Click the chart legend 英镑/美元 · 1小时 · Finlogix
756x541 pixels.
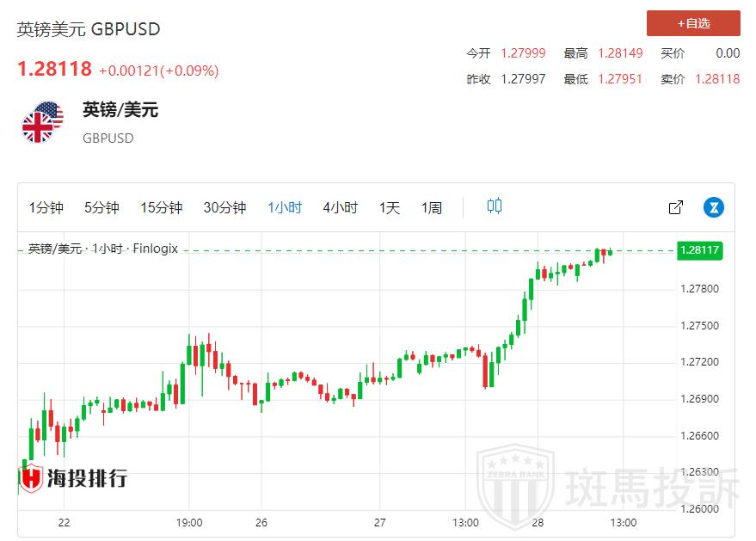(x=102, y=249)
